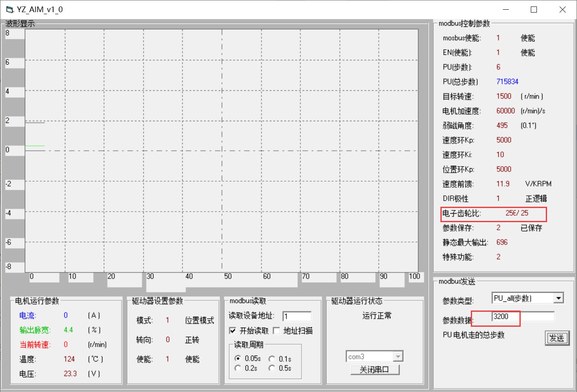The width and height of the screenshot is (577, 392).
Task: Click the 温度 value 124
Action: point(69,359)
